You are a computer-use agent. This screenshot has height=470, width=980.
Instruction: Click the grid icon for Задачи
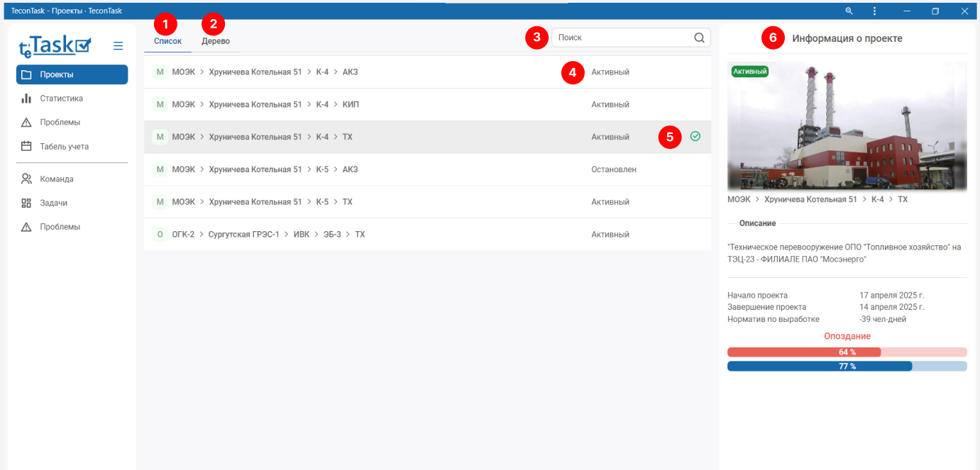coord(26,203)
